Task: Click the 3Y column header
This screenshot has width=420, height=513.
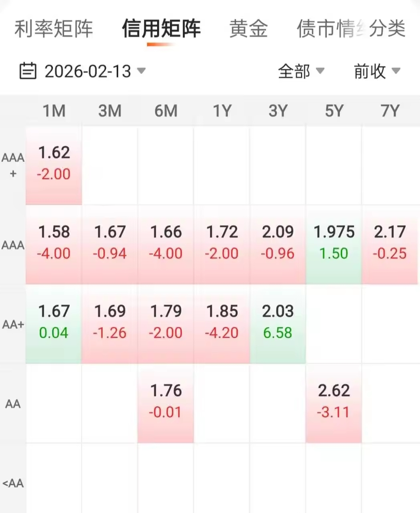Action: pos(278,111)
